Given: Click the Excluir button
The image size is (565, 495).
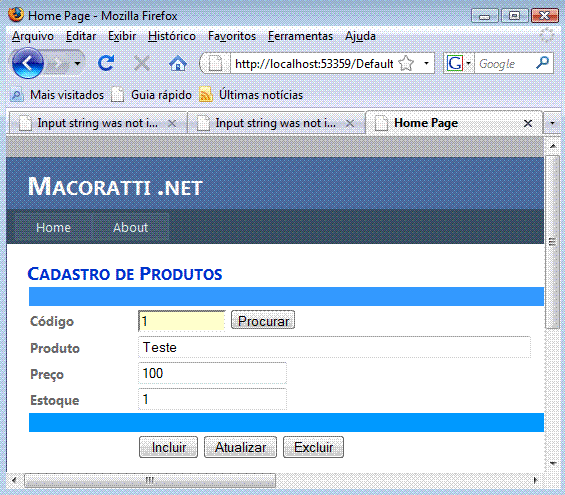Looking at the screenshot, I should click(313, 447).
